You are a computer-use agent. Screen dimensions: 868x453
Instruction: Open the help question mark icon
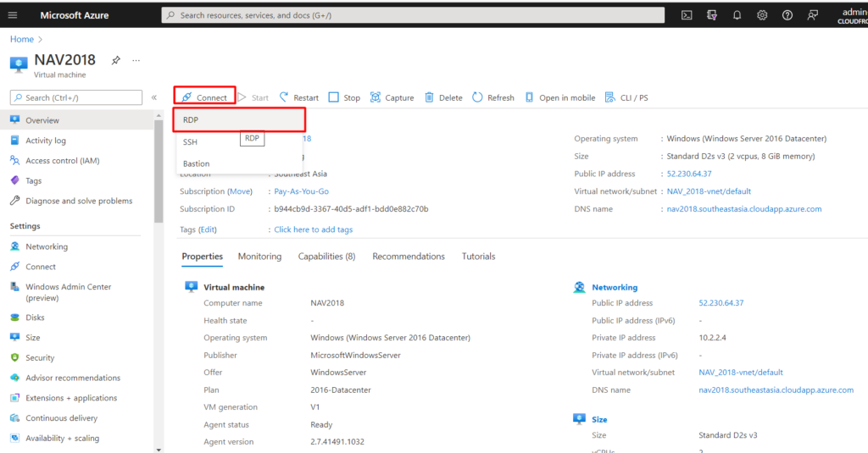click(787, 15)
